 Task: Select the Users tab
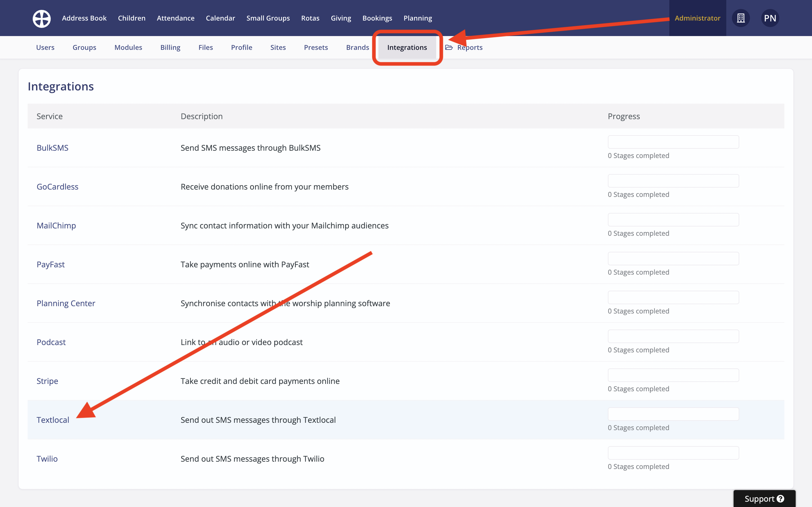[45, 47]
